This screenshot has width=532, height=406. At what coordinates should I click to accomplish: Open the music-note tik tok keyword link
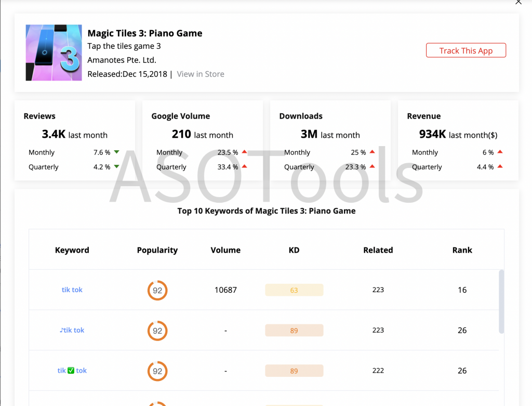tap(72, 330)
